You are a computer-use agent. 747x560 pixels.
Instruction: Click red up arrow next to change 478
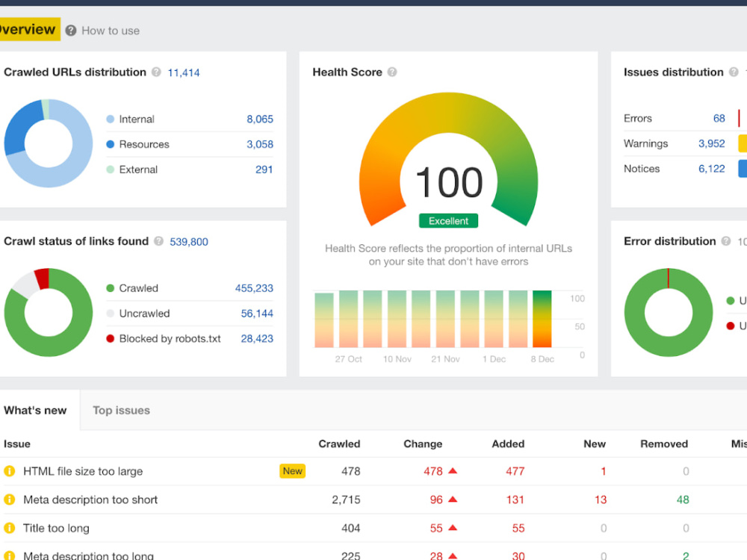453,470
